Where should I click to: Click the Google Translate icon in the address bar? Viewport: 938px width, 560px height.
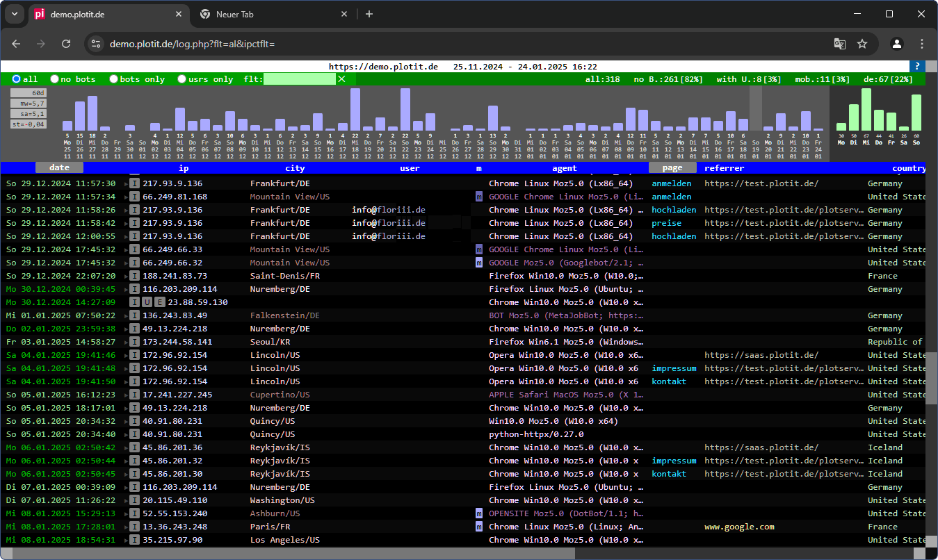pyautogui.click(x=840, y=43)
